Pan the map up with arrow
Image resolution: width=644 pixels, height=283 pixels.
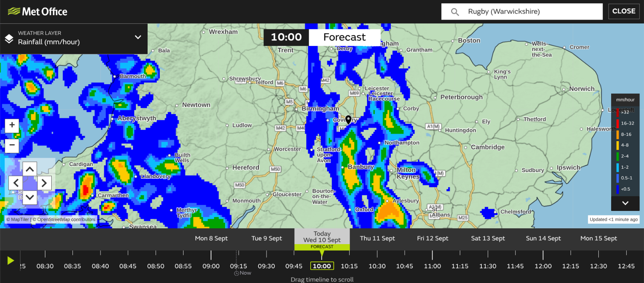[x=30, y=169]
